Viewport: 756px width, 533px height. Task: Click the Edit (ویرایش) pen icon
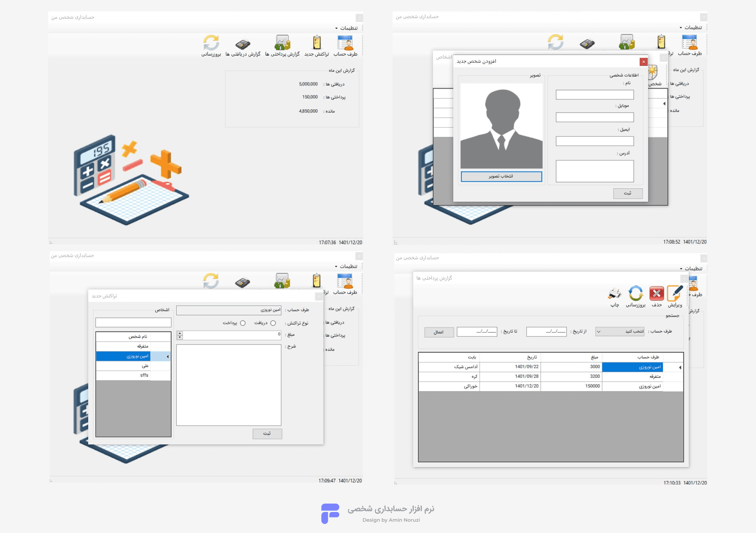(675, 293)
